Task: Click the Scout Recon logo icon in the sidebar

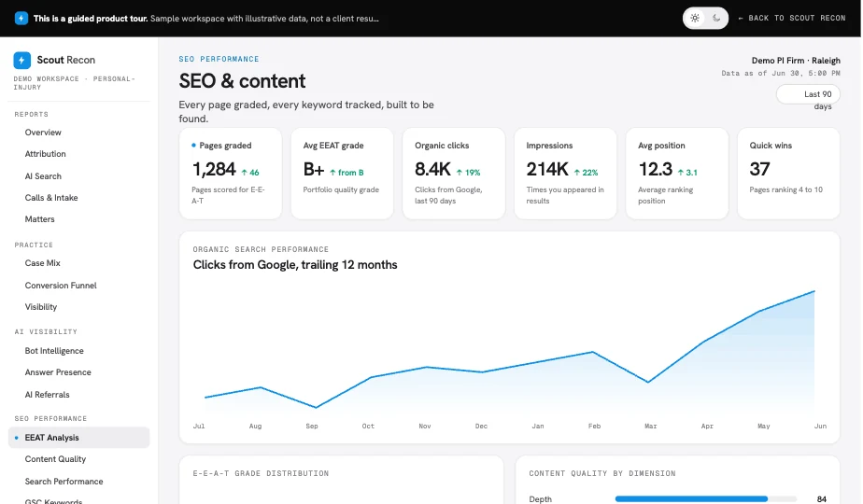Action: 22,60
